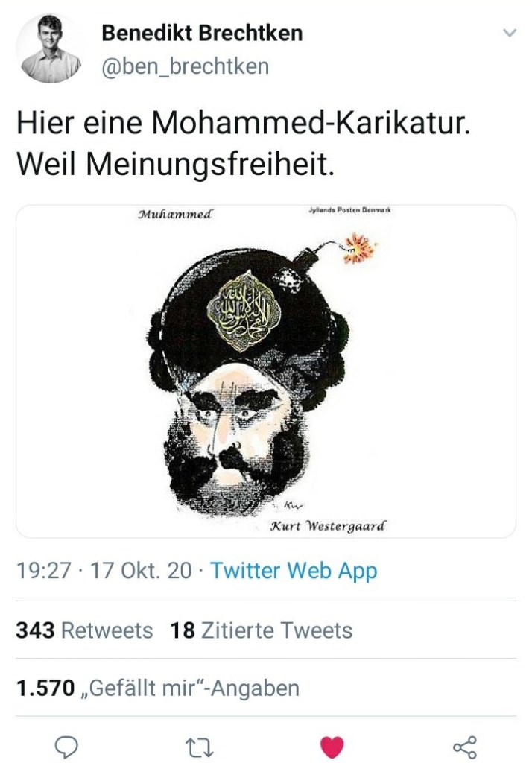Click the tweet text 'Hier eine Mohammed-Karikatur.'
532x763 pixels.
click(x=244, y=123)
